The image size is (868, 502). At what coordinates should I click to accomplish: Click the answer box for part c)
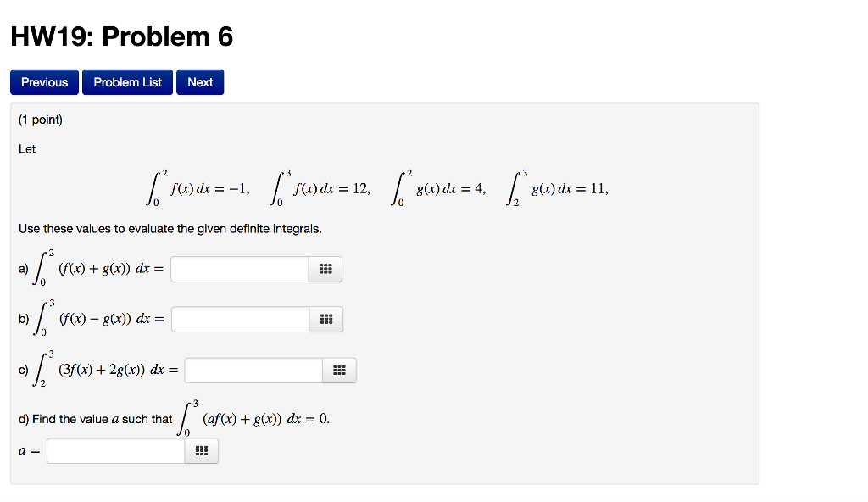[254, 370]
